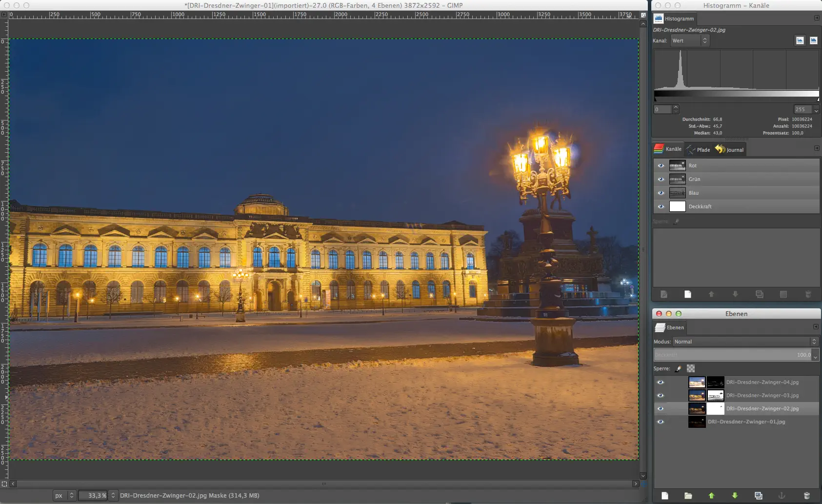Hide the DRI-Dresdner-Zwinger-04.jpg layer
This screenshot has height=504, width=822.
tap(662, 382)
